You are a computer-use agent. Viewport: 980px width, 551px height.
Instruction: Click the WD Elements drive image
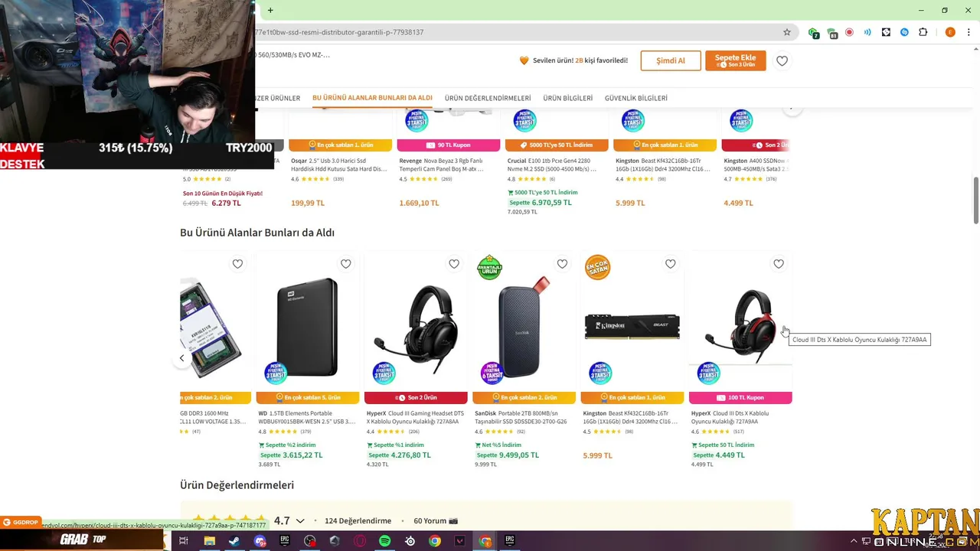point(307,328)
